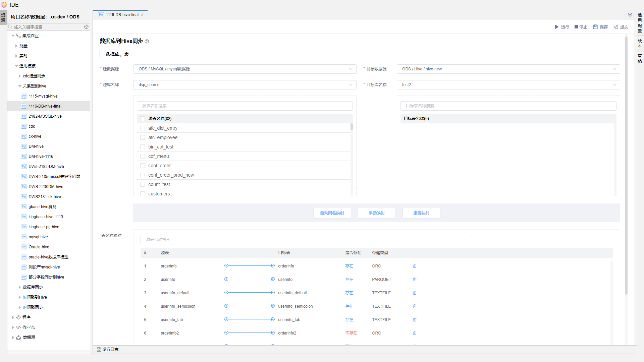Viewport: 644px width, 362px height.
Task: Check the afc_dict_entry source table checkbox
Action: click(x=143, y=128)
